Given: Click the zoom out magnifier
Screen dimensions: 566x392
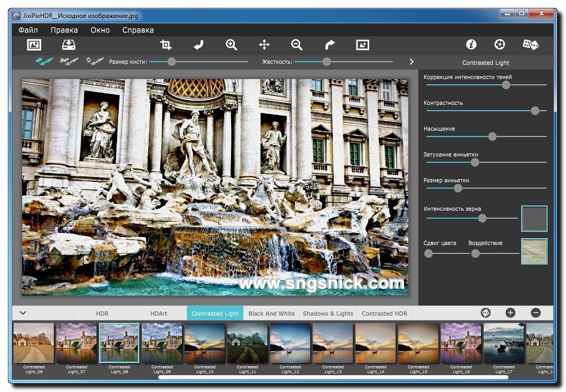Looking at the screenshot, I should [297, 45].
